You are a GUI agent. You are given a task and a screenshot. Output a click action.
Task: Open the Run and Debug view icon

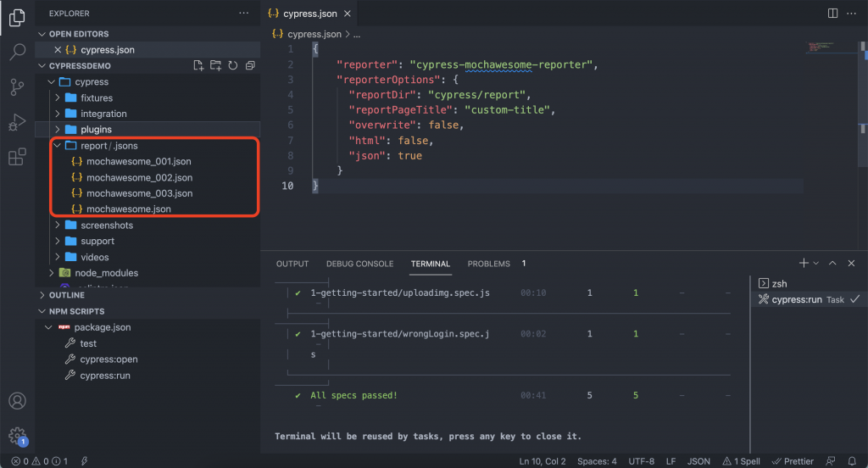17,122
